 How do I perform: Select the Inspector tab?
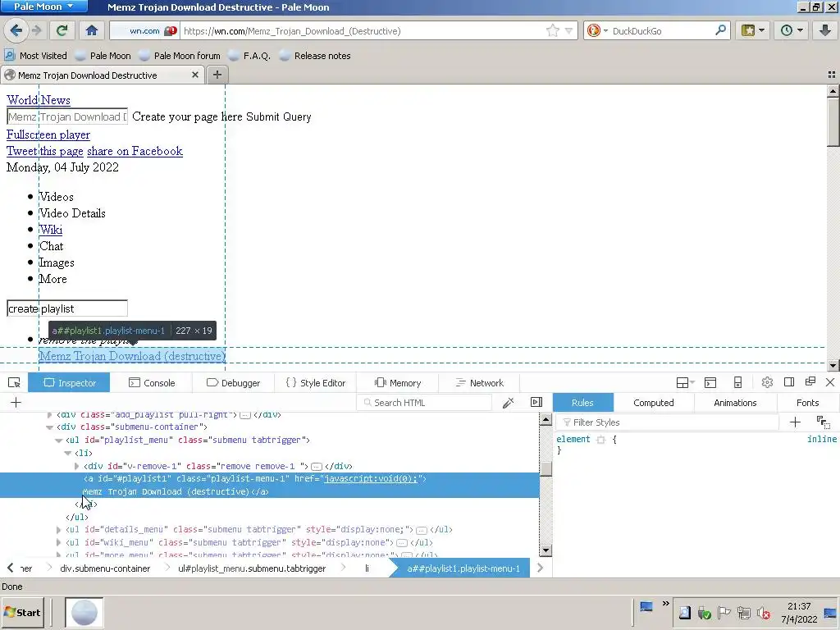(69, 382)
